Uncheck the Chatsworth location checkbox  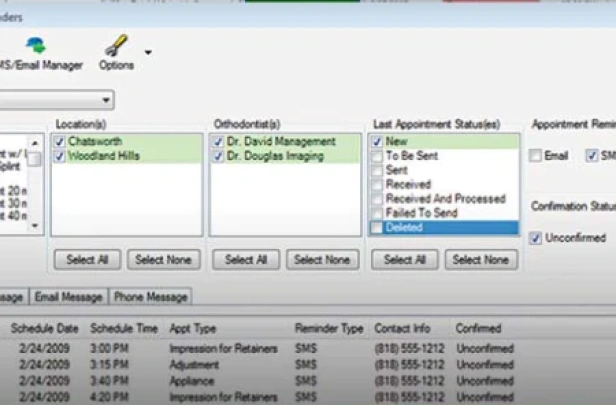click(59, 141)
